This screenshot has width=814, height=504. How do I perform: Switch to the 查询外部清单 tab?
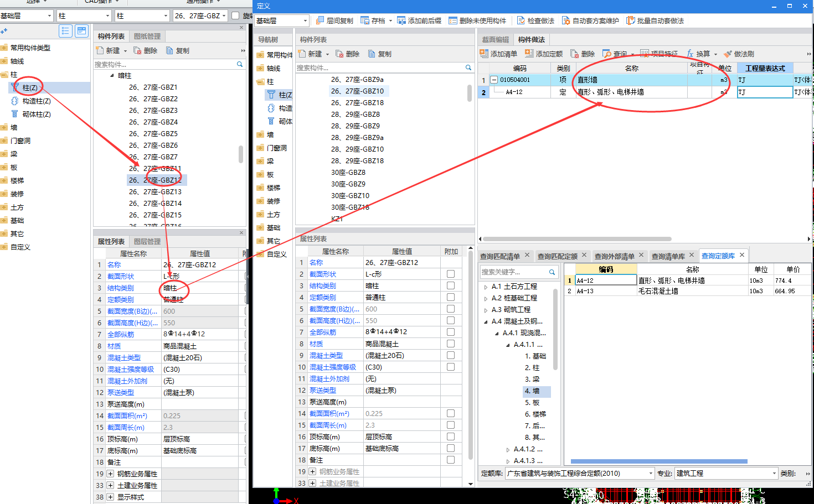[614, 256]
